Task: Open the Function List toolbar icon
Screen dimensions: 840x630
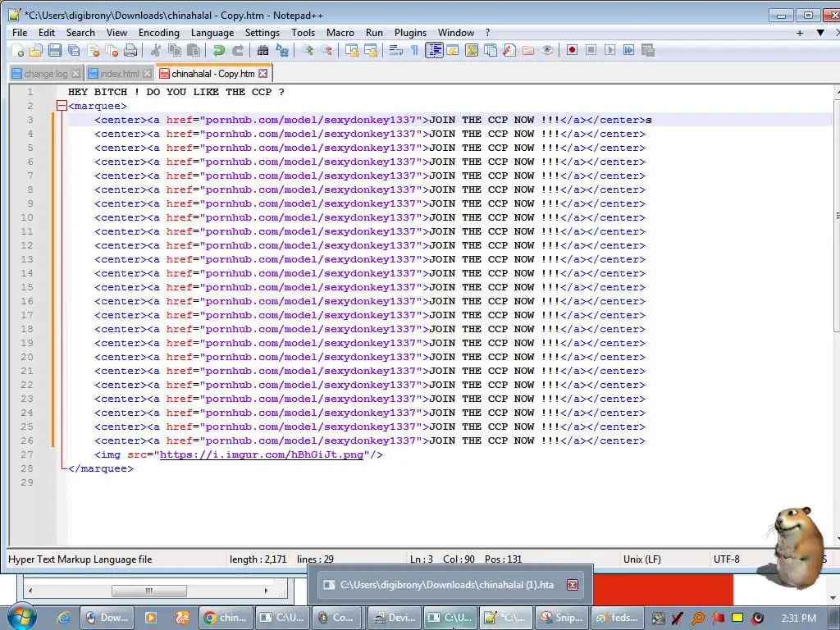Action: 509,50
